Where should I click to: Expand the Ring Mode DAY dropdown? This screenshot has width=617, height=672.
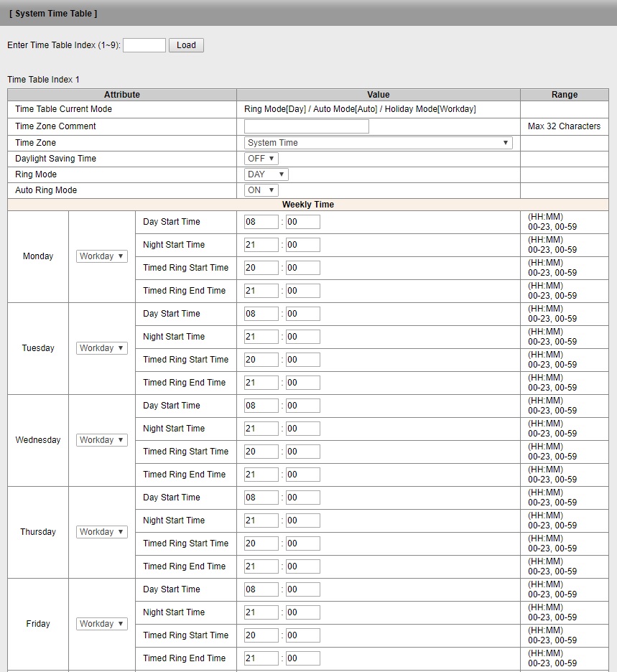coord(266,174)
